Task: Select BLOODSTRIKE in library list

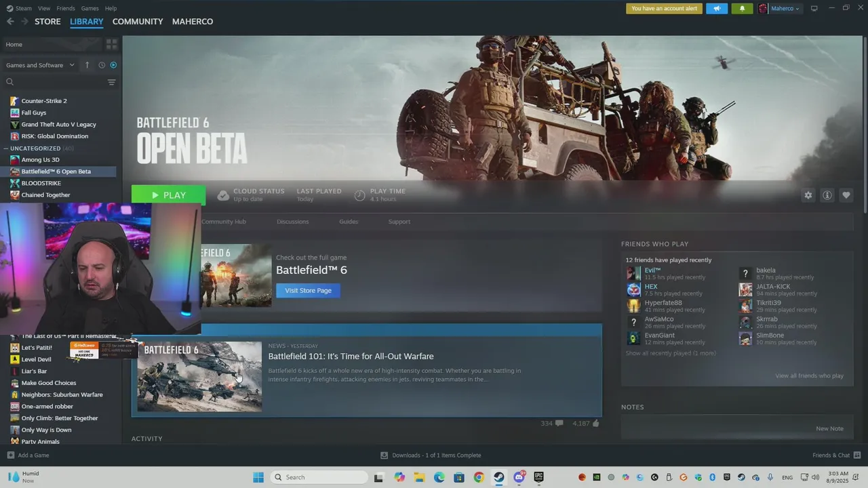Action: 41,183
